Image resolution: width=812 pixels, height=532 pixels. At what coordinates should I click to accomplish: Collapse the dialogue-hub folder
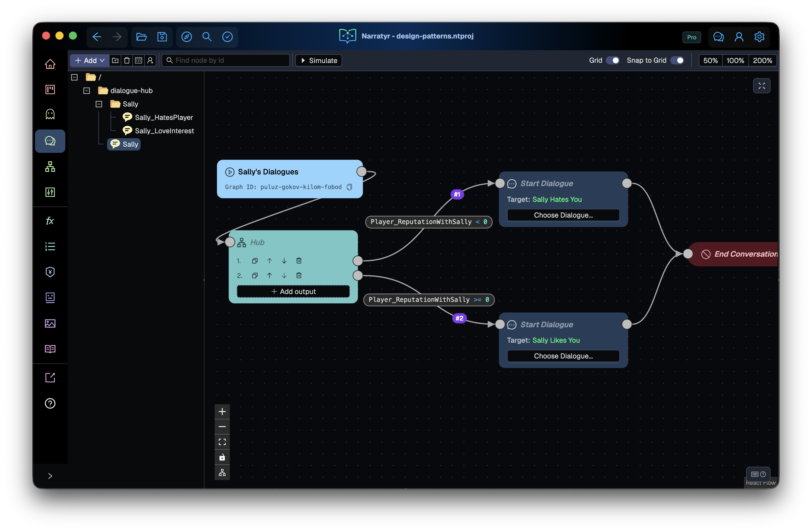pos(87,91)
